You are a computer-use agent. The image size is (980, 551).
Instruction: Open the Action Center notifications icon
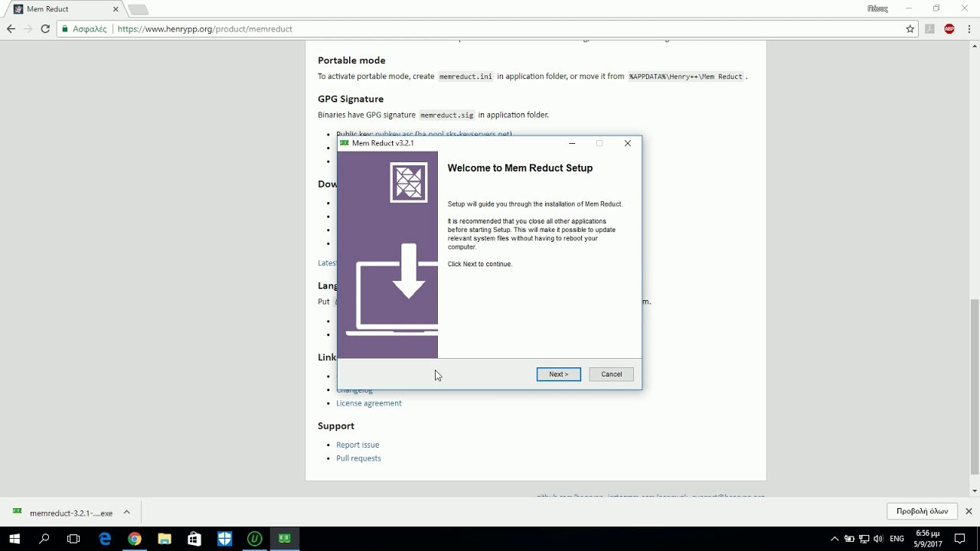(x=960, y=539)
